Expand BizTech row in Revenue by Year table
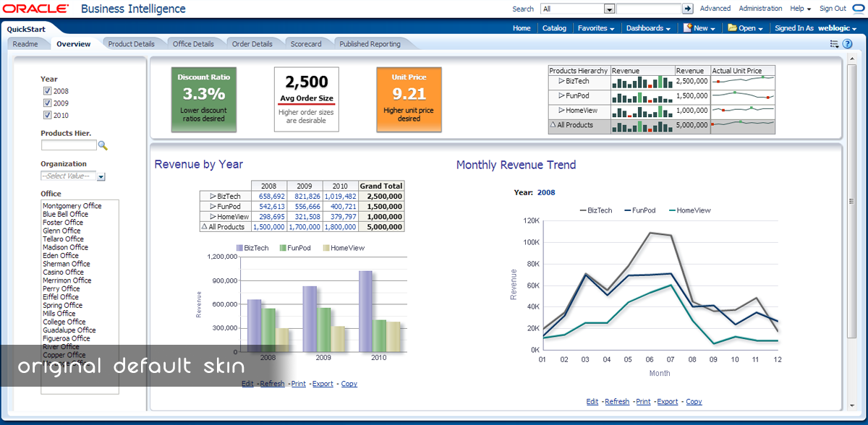 (x=213, y=196)
